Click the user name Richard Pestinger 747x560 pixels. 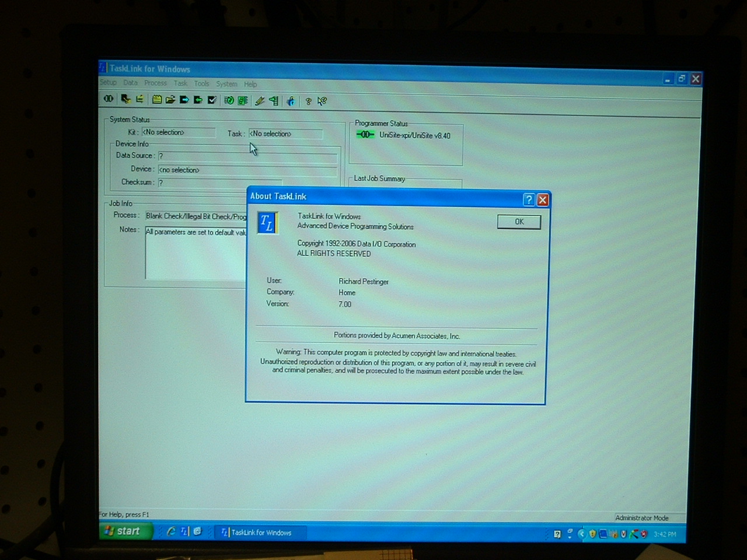364,281
